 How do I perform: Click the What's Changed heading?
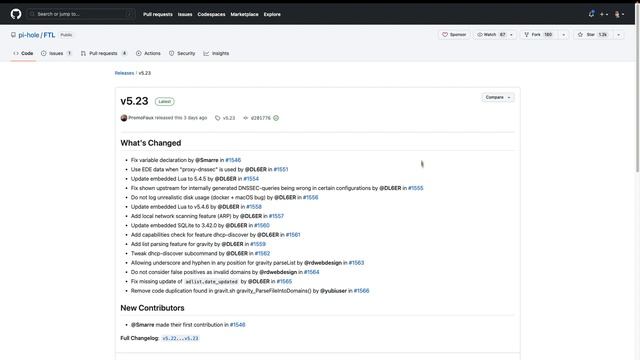pos(151,143)
